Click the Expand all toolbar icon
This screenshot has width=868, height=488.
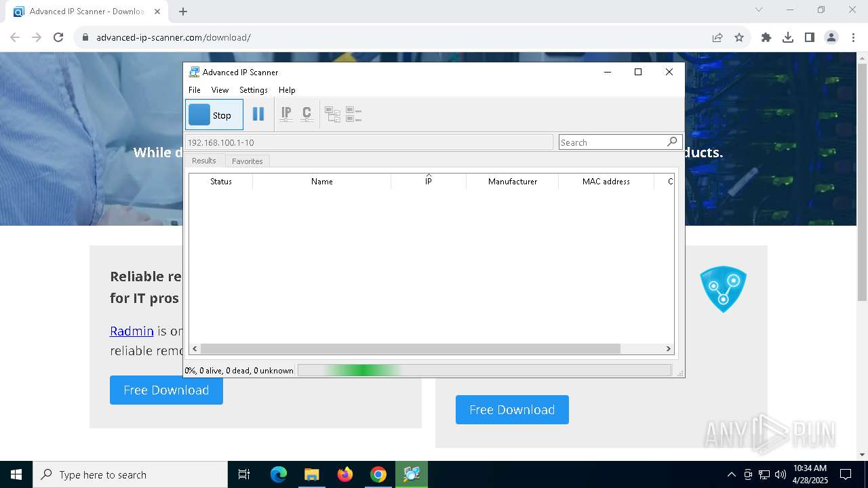point(332,115)
